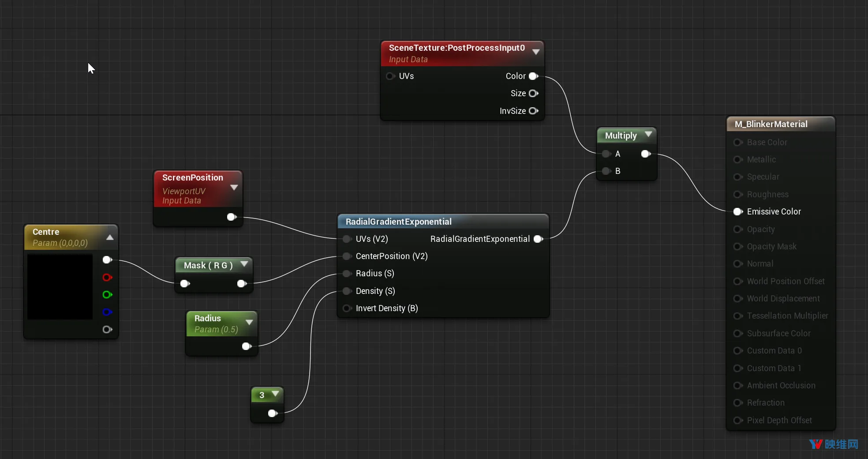Viewport: 868px width, 459px height.
Task: Click the Invert Density (B) input pin
Action: click(x=347, y=308)
